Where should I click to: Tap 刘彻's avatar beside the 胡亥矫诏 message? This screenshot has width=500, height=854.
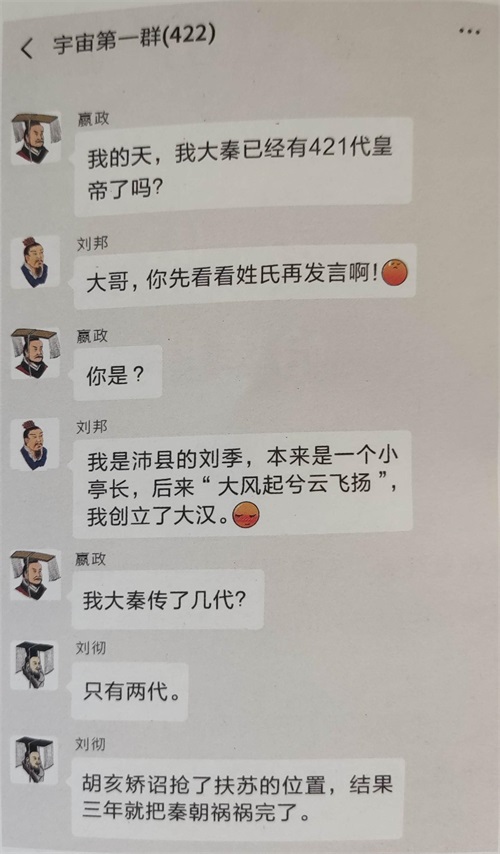pyautogui.click(x=34, y=759)
